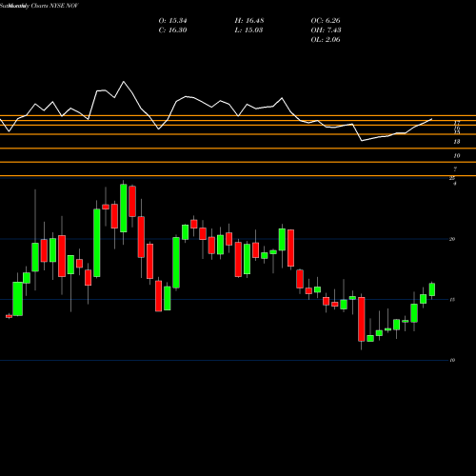Click the low value "L: 15.03"

pyautogui.click(x=248, y=30)
